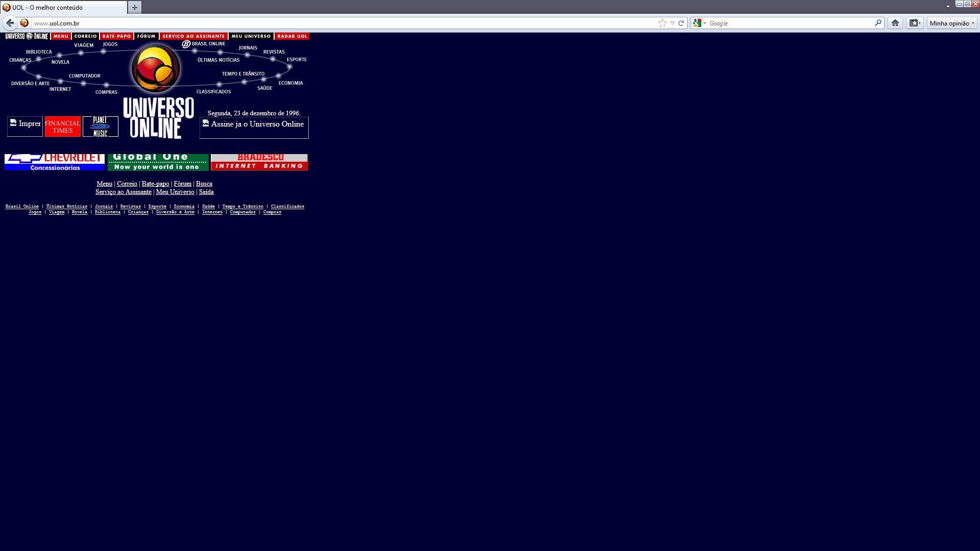
Task: Open the RADAR UOL top navigation item
Action: click(x=292, y=36)
